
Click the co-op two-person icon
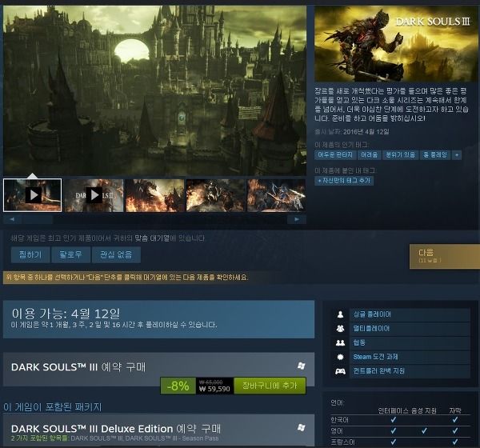click(340, 342)
